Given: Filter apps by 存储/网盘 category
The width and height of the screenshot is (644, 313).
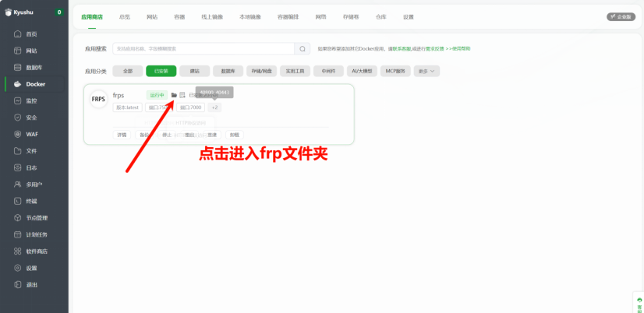Looking at the screenshot, I should (262, 71).
